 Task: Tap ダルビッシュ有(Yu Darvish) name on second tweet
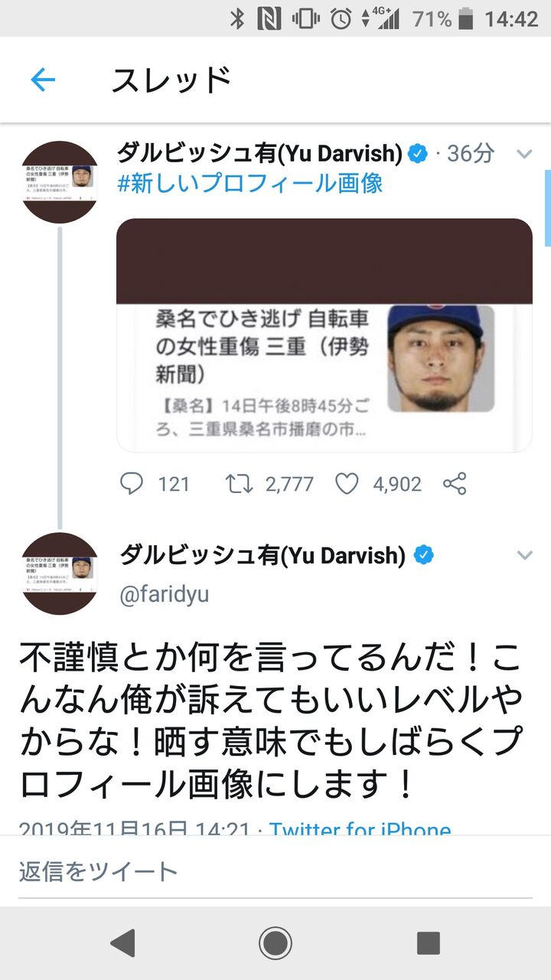click(262, 555)
